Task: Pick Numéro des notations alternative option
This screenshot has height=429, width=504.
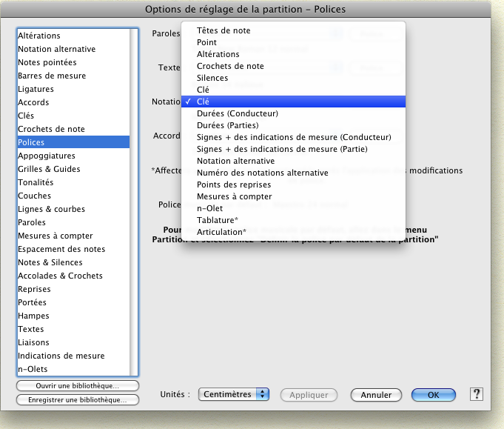Action: tap(262, 173)
